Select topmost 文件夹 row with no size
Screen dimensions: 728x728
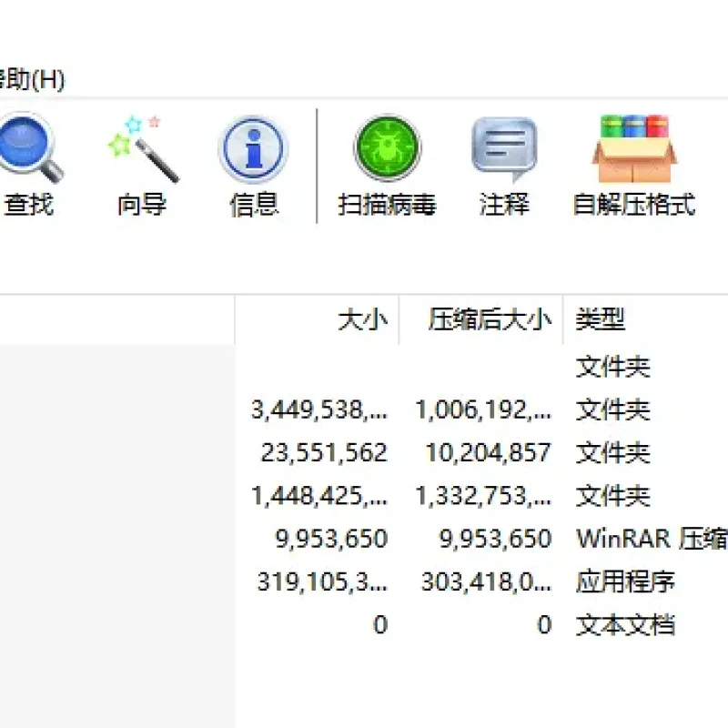(612, 368)
